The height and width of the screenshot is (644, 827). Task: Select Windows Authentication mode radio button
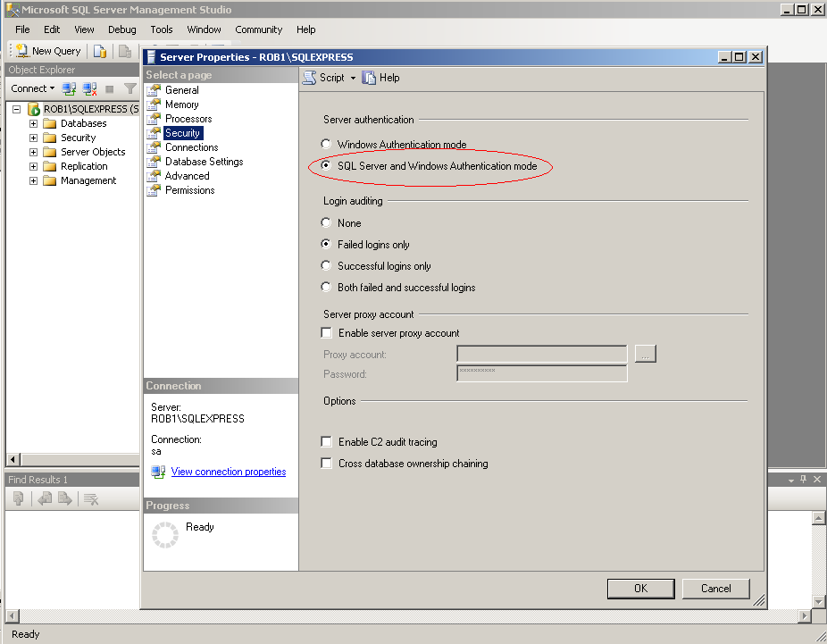[326, 144]
